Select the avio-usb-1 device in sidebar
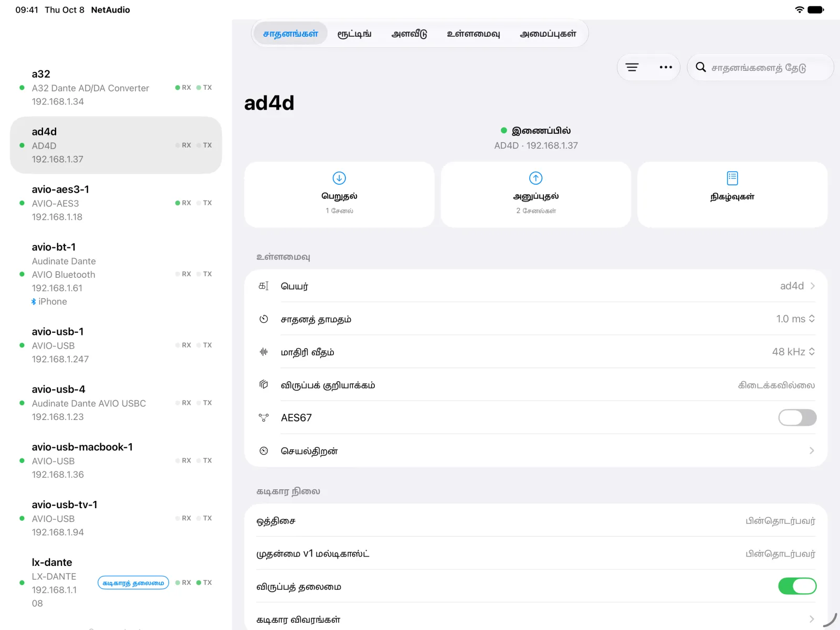 [116, 345]
